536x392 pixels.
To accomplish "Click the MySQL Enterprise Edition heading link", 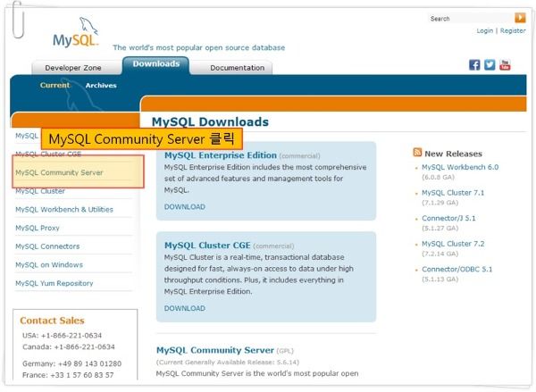I will (x=221, y=155).
